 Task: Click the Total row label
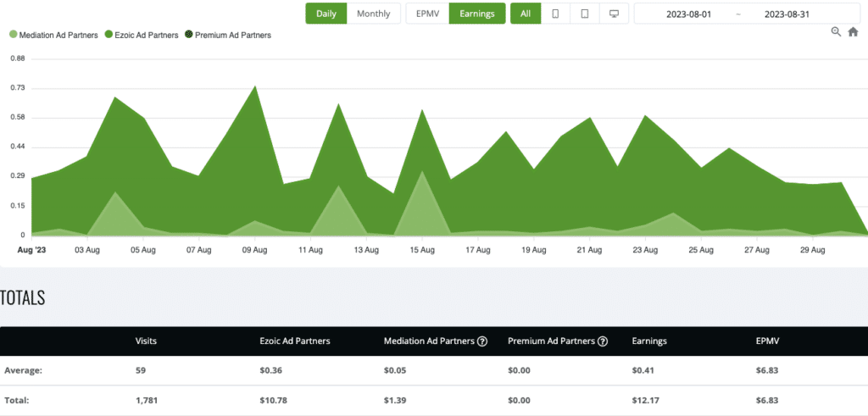point(17,400)
